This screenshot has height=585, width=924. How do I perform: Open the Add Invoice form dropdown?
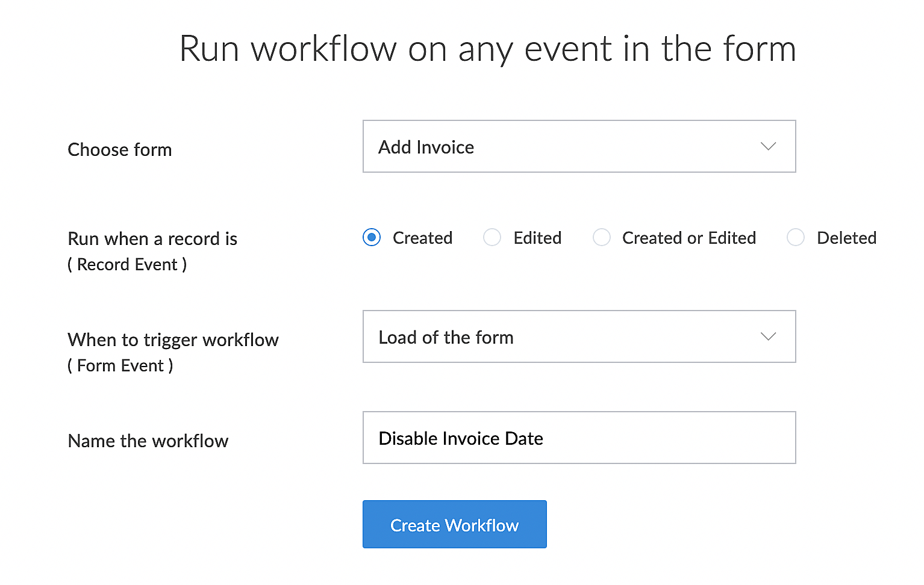pyautogui.click(x=578, y=146)
